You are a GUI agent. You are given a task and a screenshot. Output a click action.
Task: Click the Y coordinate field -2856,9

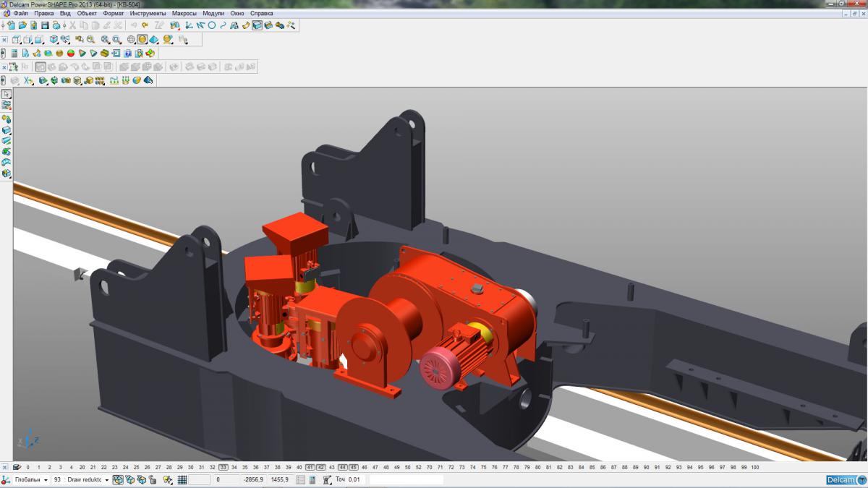tap(253, 479)
